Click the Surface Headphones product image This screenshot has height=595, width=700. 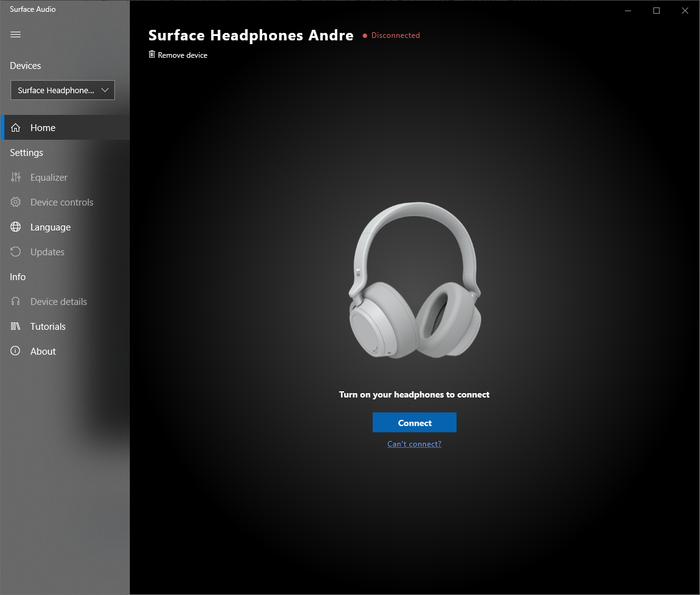coord(414,279)
